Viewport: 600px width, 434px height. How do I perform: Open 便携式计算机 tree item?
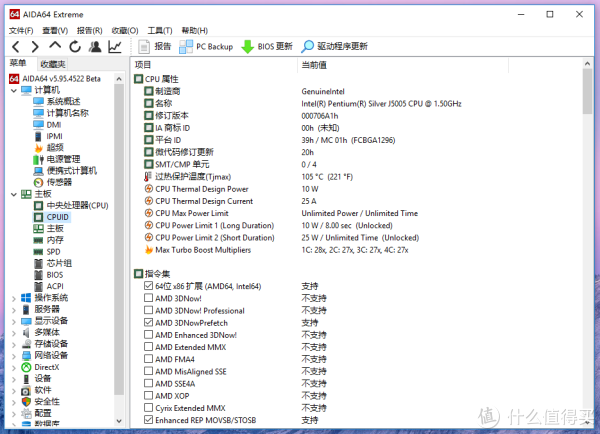coord(65,171)
